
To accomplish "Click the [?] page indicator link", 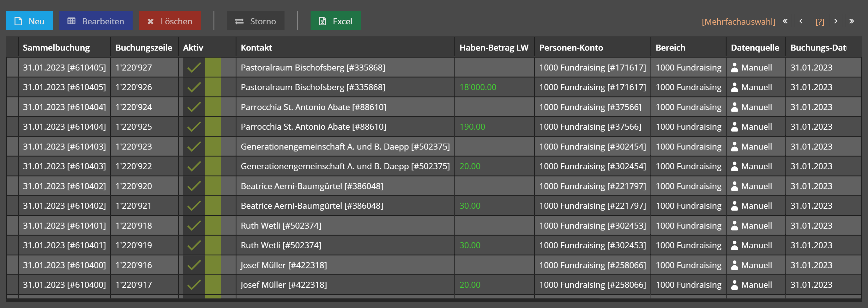I will (819, 22).
